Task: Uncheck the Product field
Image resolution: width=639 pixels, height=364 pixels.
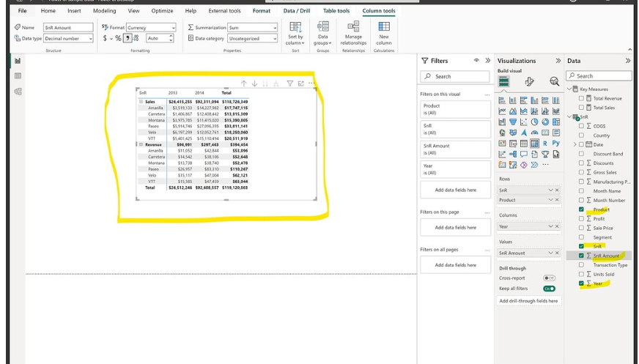Action: 581,209
